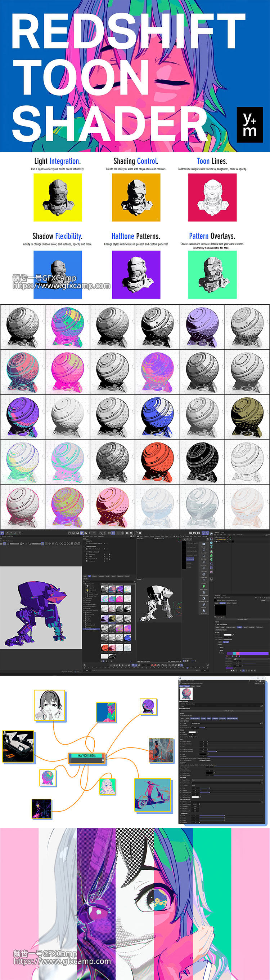
Task: Select YMA Toon Shader in asset tree
Action: click(91, 629)
